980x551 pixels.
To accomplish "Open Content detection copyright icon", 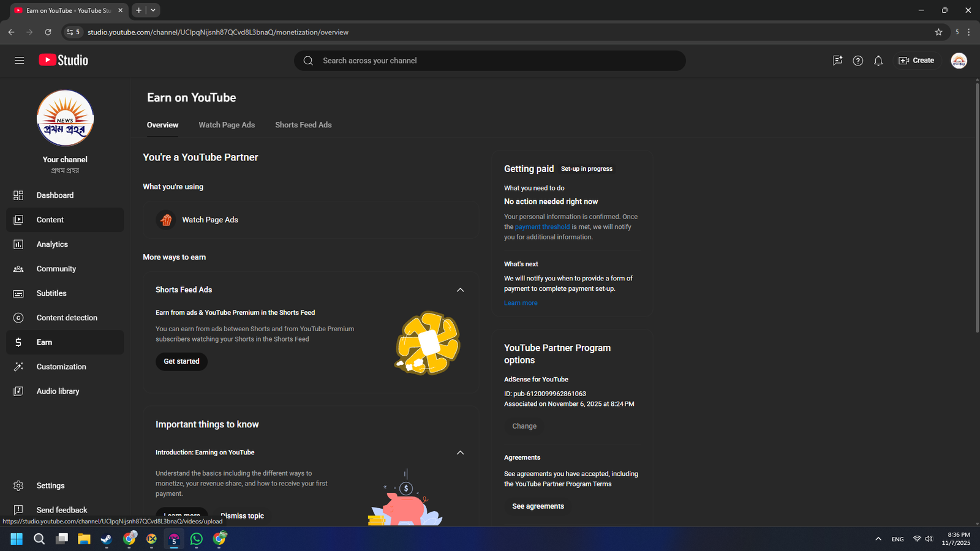I will (x=18, y=318).
